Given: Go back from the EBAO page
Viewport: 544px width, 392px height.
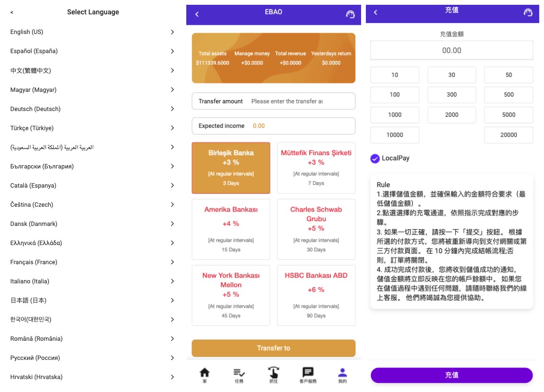Looking at the screenshot, I should (197, 14).
